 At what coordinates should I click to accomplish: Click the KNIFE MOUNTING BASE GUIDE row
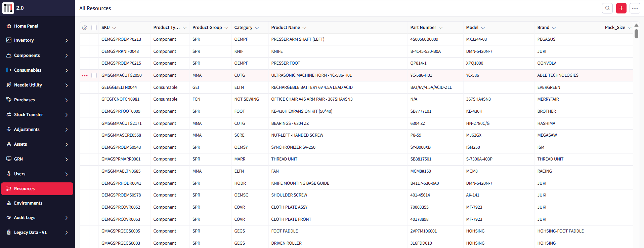click(300, 183)
